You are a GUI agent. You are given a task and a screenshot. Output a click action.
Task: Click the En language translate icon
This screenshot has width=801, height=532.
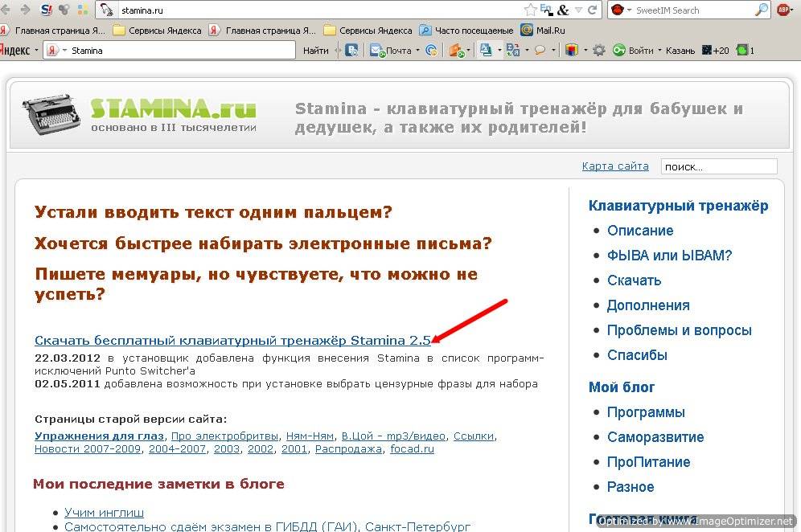(x=546, y=10)
